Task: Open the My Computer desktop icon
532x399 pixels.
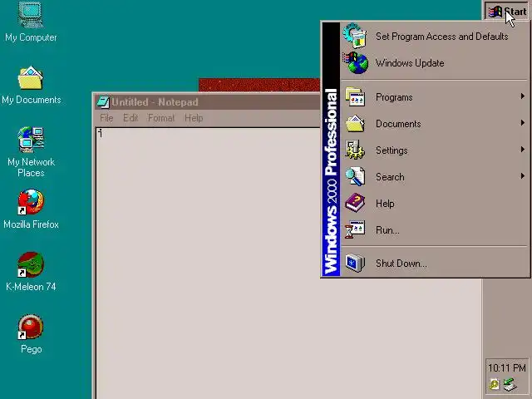Action: (31, 15)
